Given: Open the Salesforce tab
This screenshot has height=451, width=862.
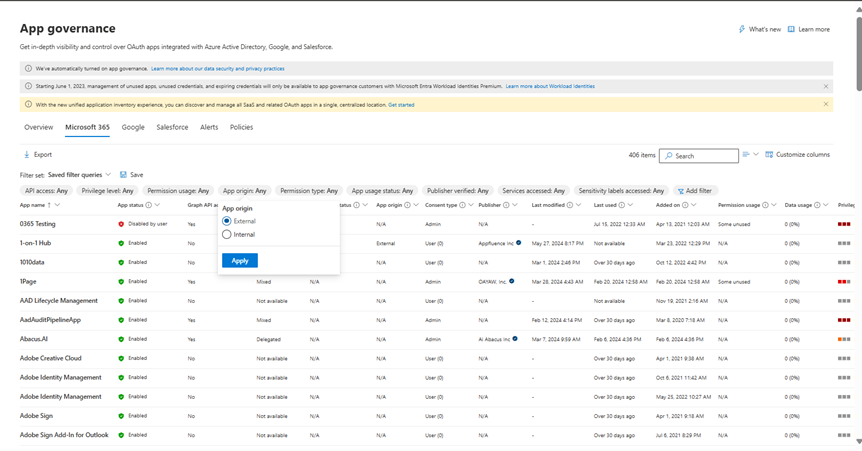Looking at the screenshot, I should [x=172, y=127].
